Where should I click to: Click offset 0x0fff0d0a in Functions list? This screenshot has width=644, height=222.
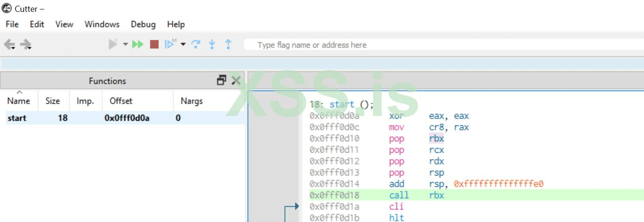pos(127,118)
